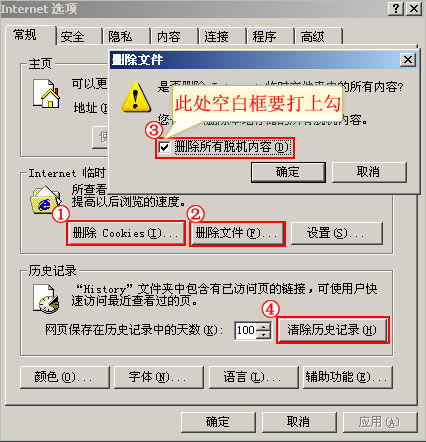Image resolution: width=426 pixels, height=442 pixels.
Task: Open the 辅助功能 button
Action: [x=348, y=377]
